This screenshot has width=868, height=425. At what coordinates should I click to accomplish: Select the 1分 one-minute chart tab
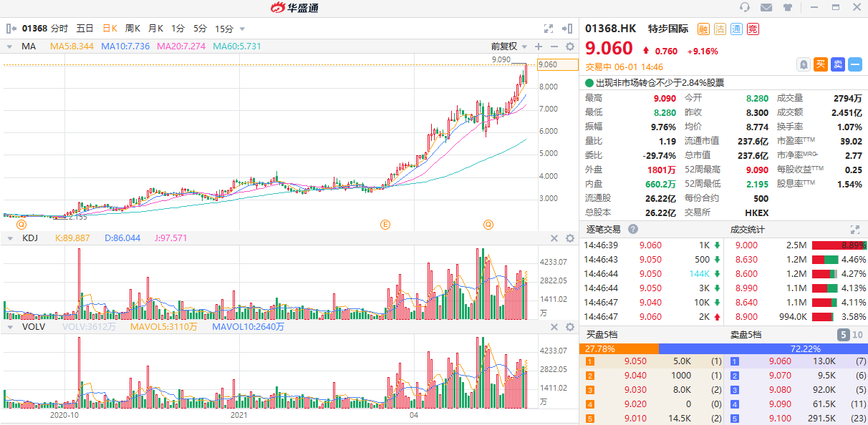coord(178,29)
